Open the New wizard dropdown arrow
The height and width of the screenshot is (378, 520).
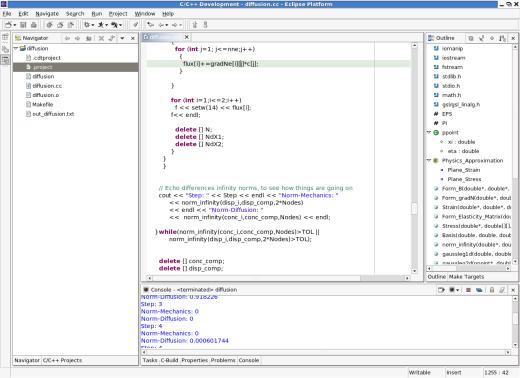click(14, 25)
